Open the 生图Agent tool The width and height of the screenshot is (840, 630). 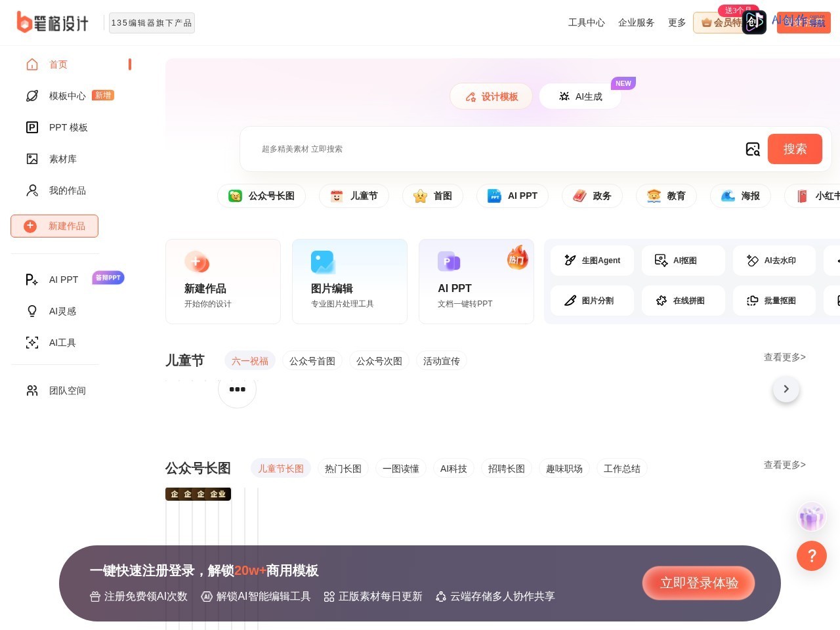coord(592,261)
